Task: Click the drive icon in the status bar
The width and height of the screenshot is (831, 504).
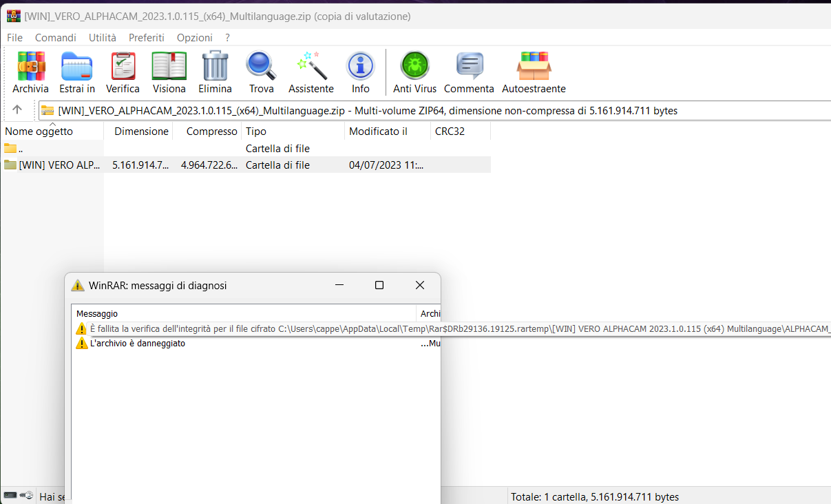Action: tap(10, 495)
